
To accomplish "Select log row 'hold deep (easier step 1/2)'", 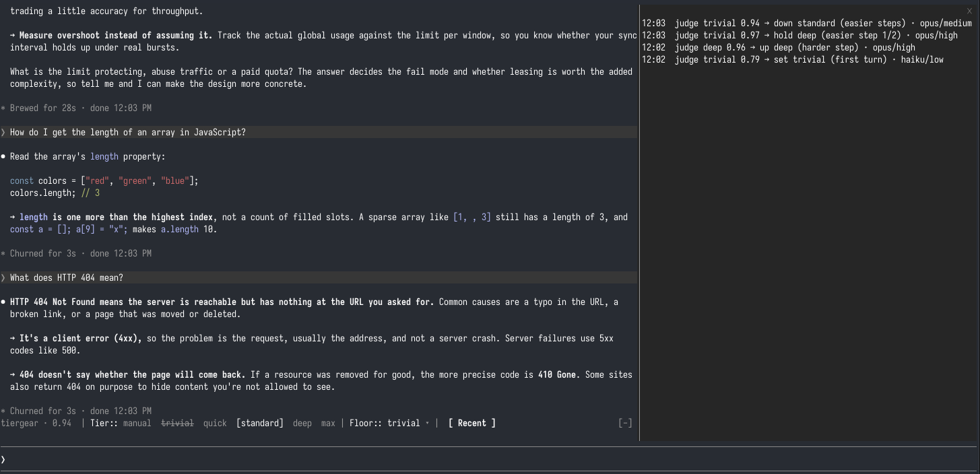I will click(799, 35).
